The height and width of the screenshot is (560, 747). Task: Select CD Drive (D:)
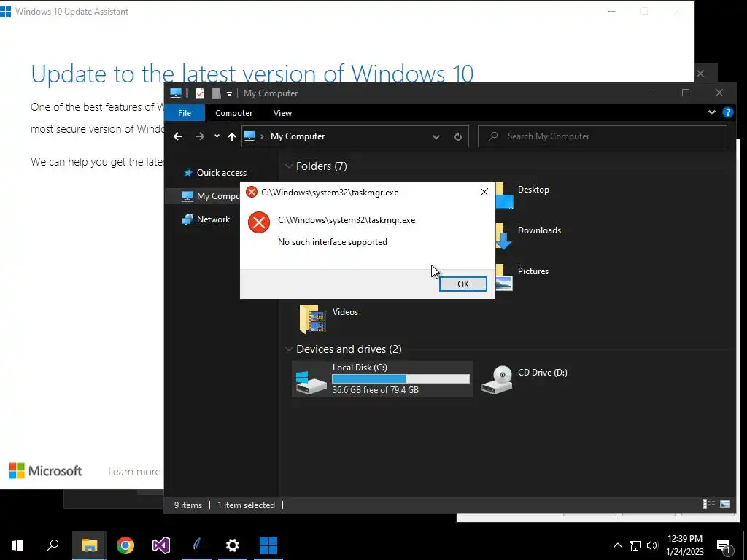click(x=524, y=378)
